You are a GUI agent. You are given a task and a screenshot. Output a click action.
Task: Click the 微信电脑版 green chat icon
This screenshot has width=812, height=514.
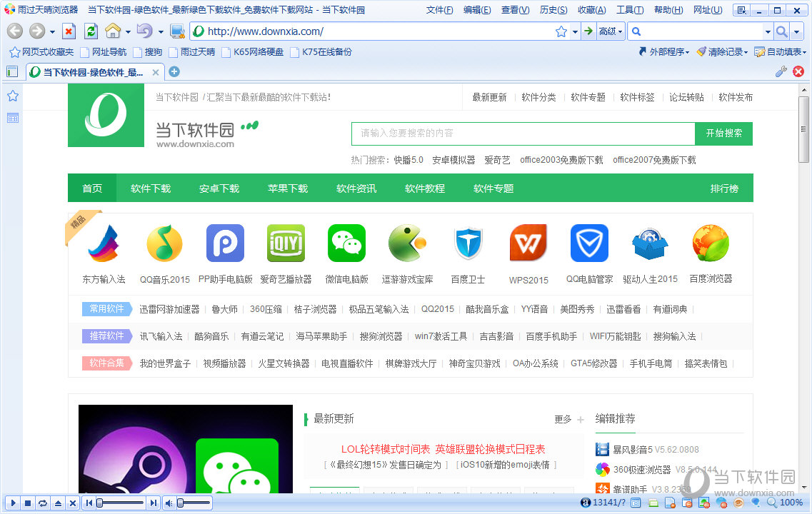tap(346, 243)
